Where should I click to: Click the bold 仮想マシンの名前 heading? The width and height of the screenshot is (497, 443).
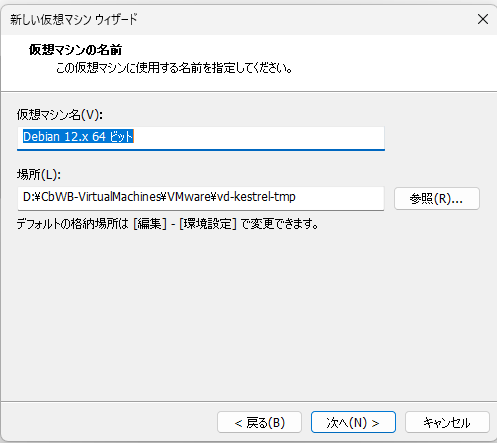click(75, 50)
